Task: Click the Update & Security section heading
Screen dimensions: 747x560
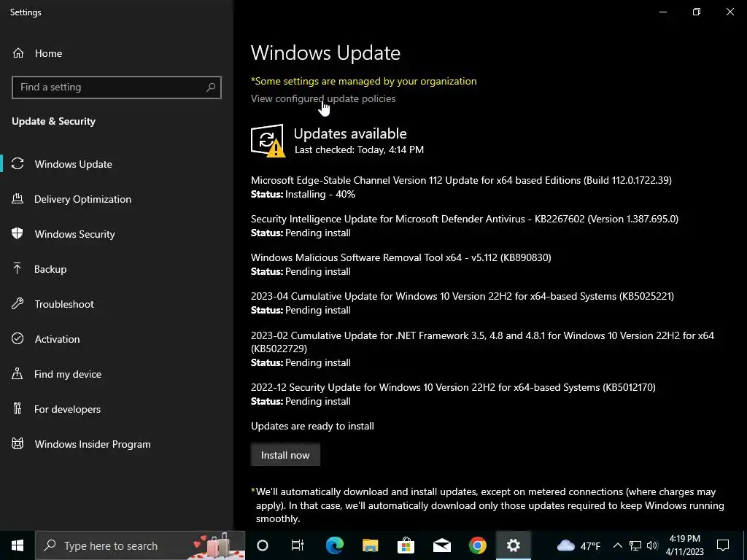Action: coord(53,122)
